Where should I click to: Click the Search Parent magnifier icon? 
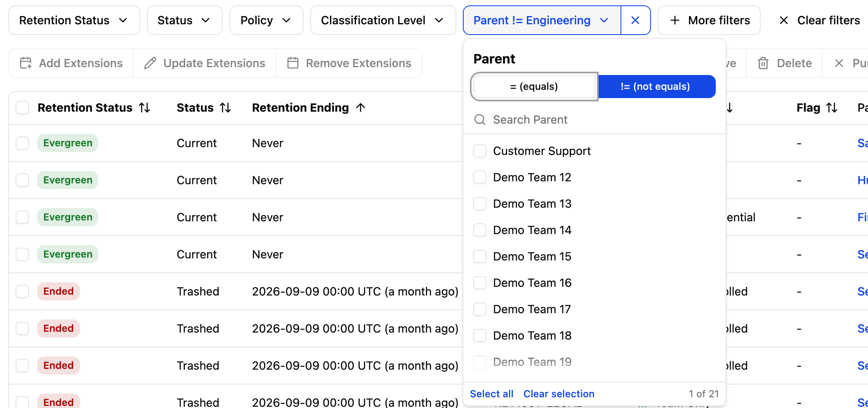coord(480,120)
